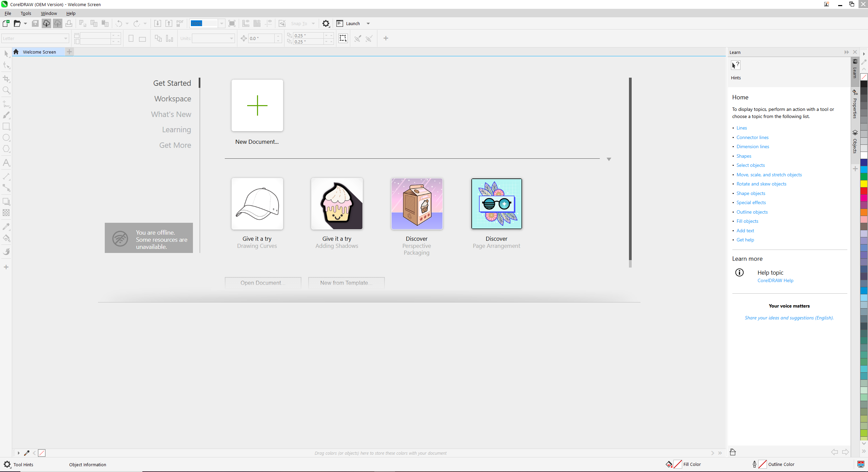The image size is (868, 472).
Task: Select the Zoom tool
Action: 6,90
